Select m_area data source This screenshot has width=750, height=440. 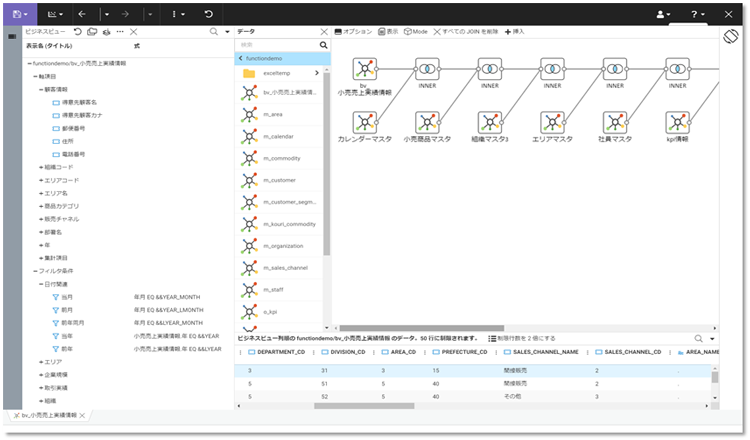coord(279,114)
